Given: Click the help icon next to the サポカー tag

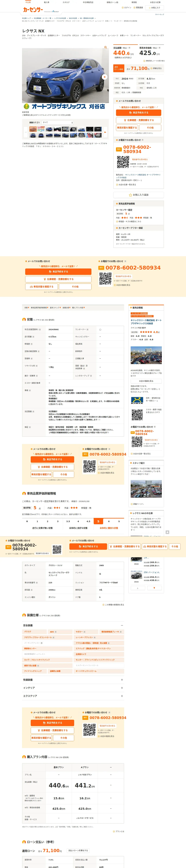Looking at the screenshot, I should coord(84,632).
